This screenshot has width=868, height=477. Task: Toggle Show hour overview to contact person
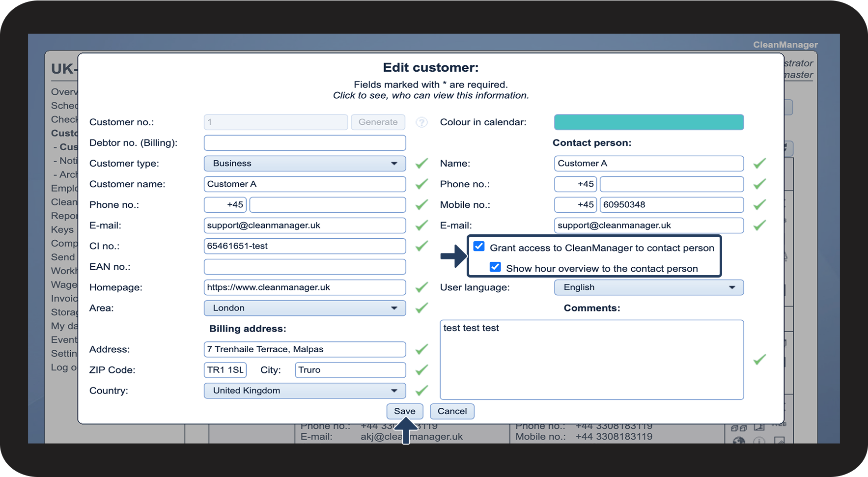click(495, 267)
